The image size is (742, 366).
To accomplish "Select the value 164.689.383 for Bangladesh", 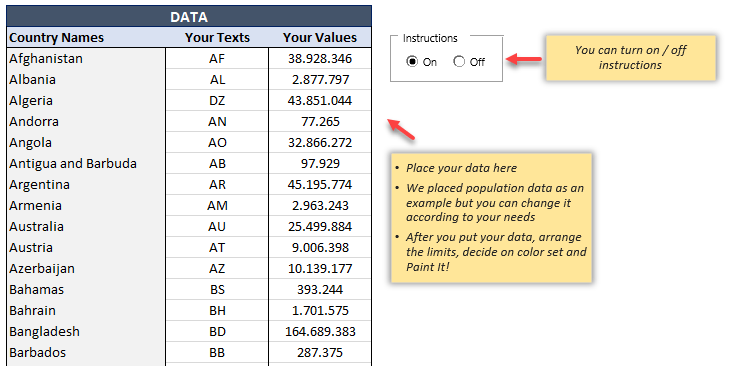I will tap(320, 331).
